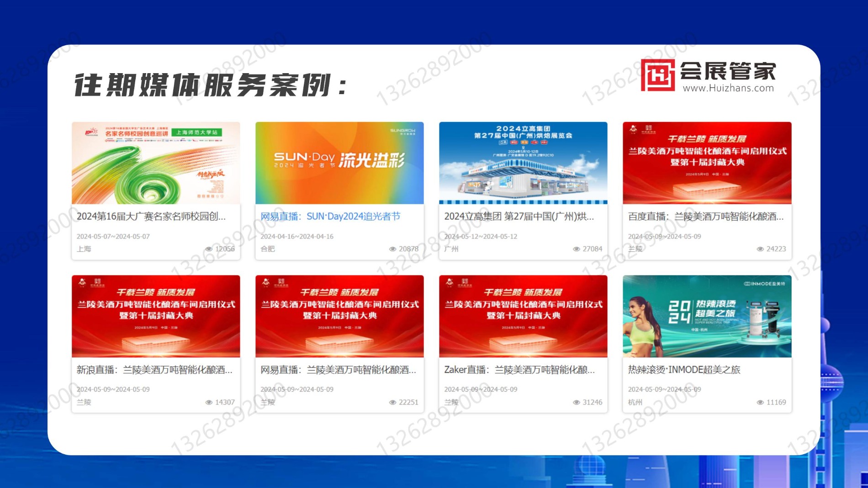The image size is (868, 488).
Task: Open the www.Huizhans.com website link
Action: tap(728, 88)
